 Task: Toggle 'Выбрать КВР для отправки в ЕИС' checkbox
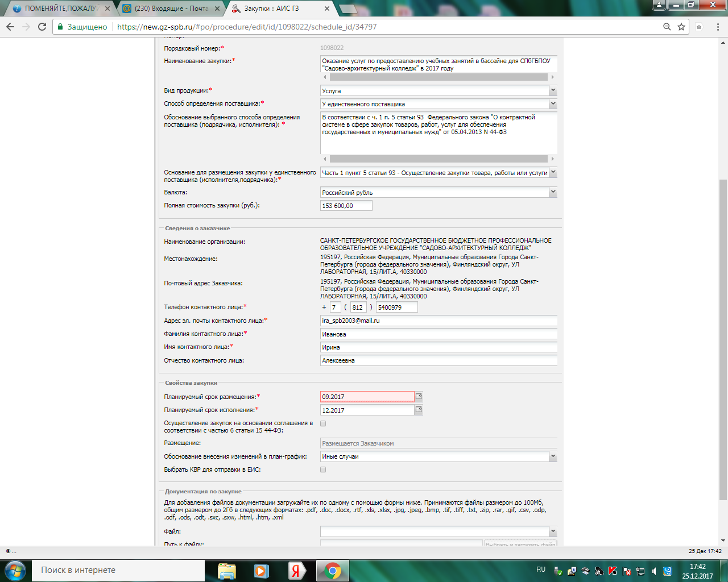pyautogui.click(x=323, y=469)
